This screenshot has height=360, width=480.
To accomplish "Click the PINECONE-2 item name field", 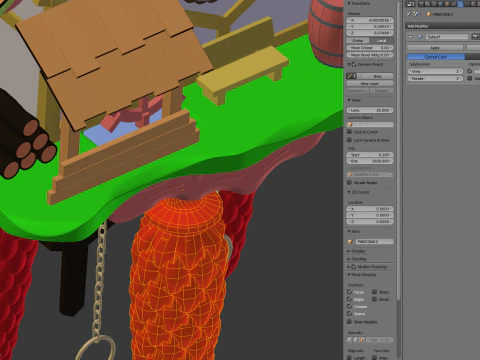I will click(374, 241).
